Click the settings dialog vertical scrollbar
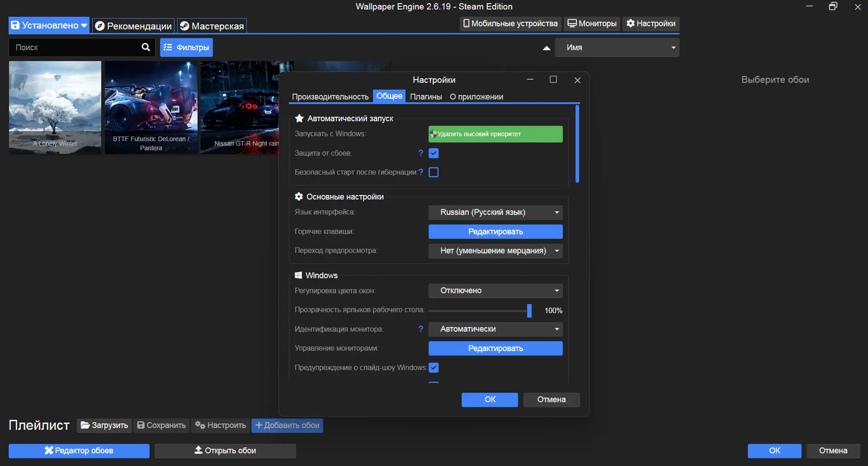Screen dimensions: 868x466 coord(577,144)
